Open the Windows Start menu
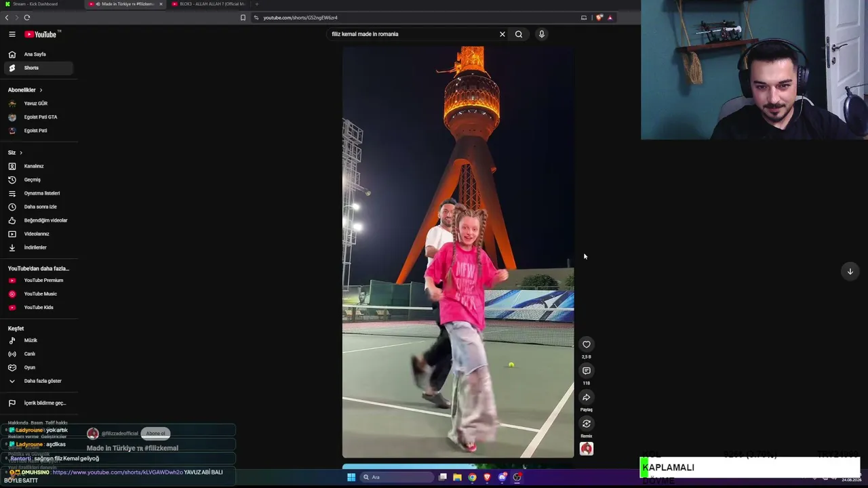The height and width of the screenshot is (488, 868). tap(351, 477)
